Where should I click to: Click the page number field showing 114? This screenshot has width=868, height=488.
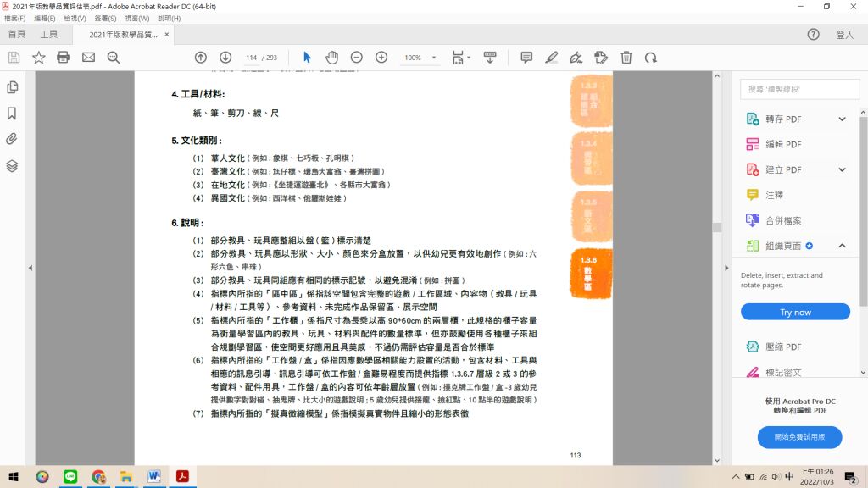pos(251,58)
